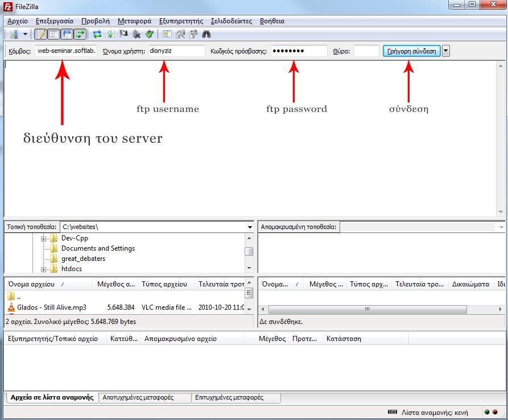Sort remote files by Δικαιώματα column
Image resolution: width=508 pixels, height=420 pixels.
pos(471,284)
